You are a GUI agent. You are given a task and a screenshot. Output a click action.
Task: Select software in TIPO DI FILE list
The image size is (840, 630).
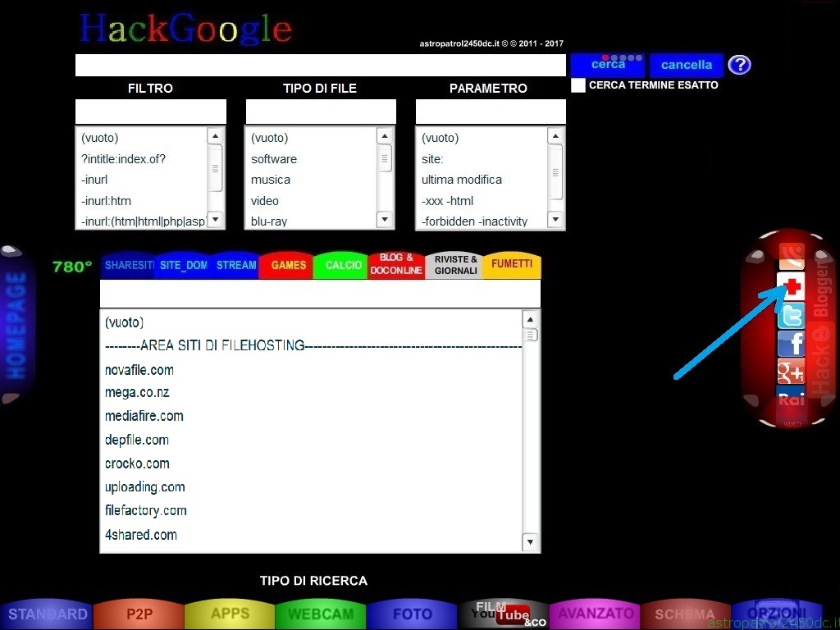[x=274, y=159]
